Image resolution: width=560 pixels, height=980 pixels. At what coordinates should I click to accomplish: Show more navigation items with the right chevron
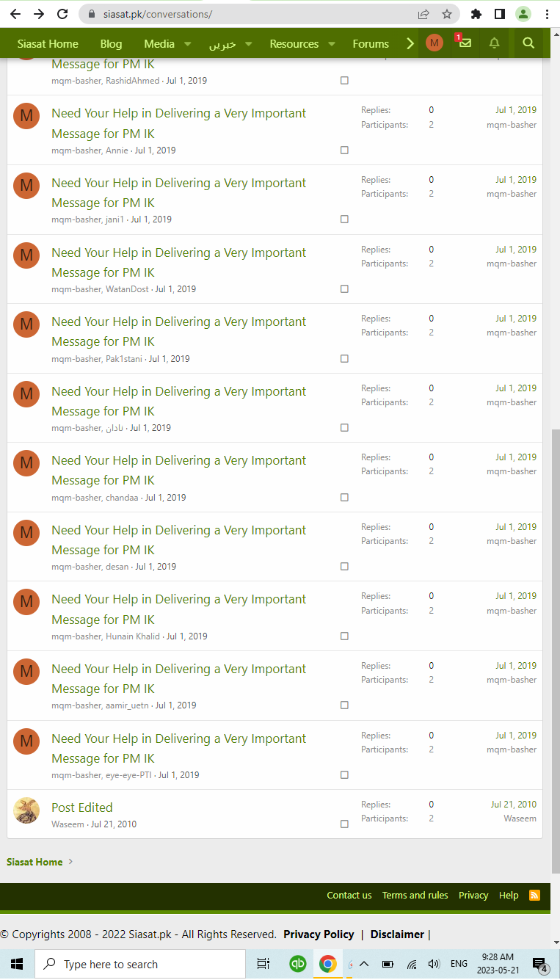(x=410, y=44)
